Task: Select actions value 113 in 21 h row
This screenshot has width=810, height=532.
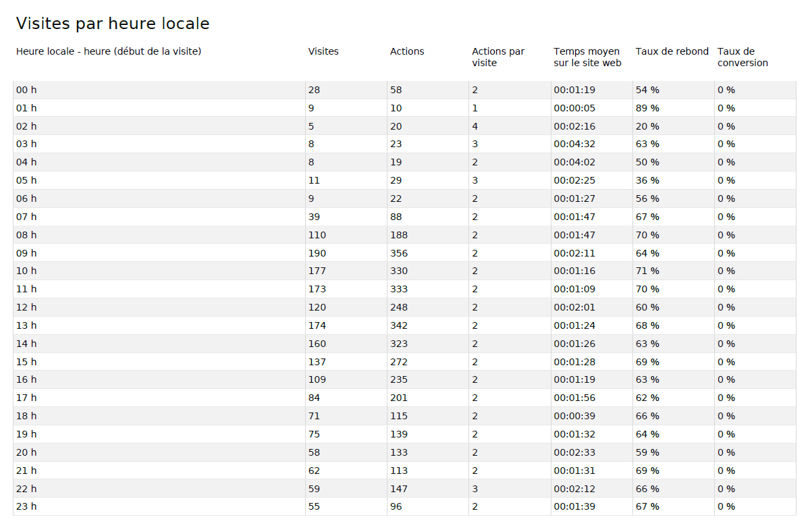Action: [399, 471]
